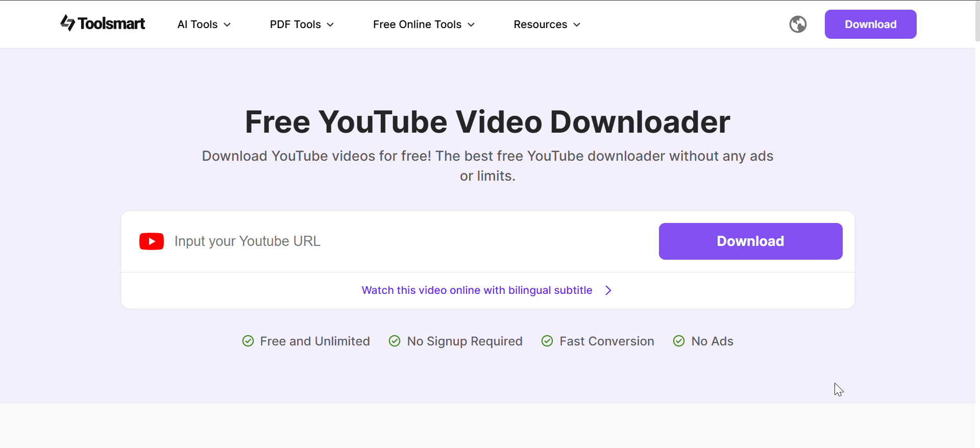Viewport: 980px width, 448px height.
Task: Expand the AI Tools chevron
Action: tap(227, 24)
